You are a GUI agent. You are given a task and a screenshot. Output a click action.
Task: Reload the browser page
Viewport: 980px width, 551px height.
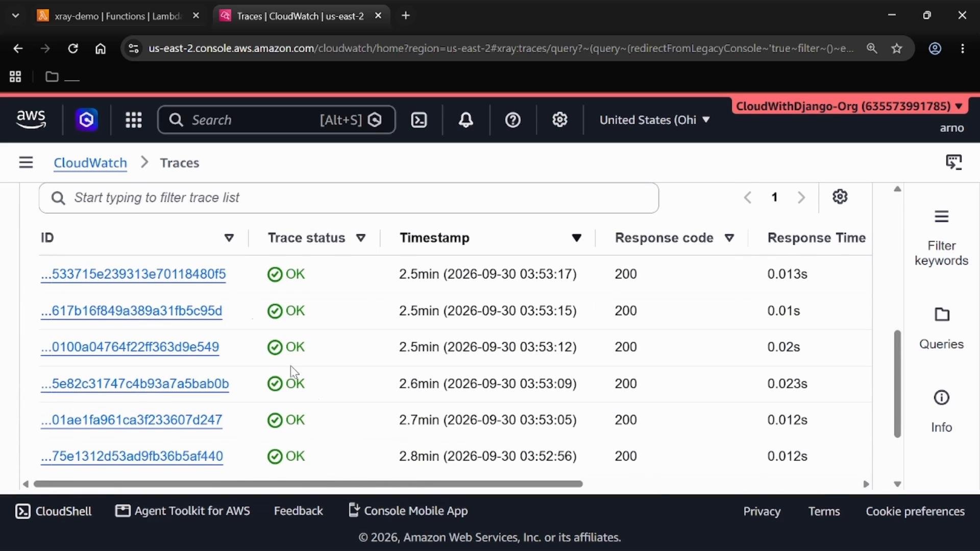click(x=73, y=48)
